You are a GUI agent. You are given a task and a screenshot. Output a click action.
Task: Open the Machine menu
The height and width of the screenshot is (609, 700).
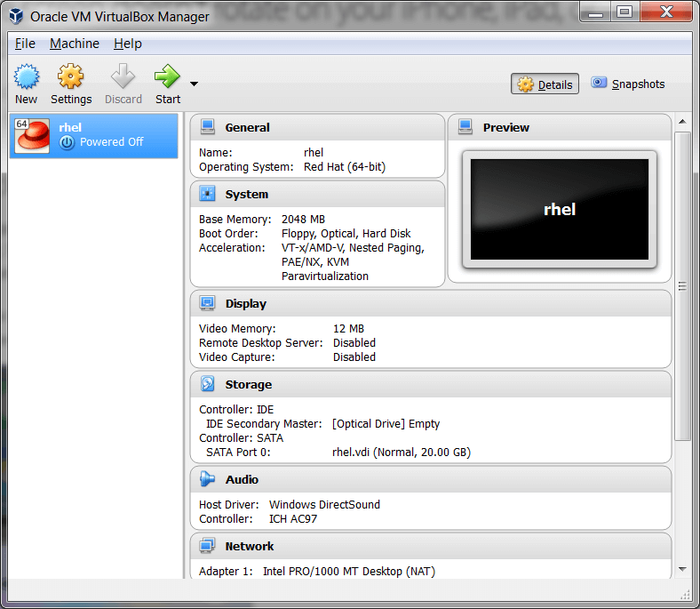tap(75, 44)
